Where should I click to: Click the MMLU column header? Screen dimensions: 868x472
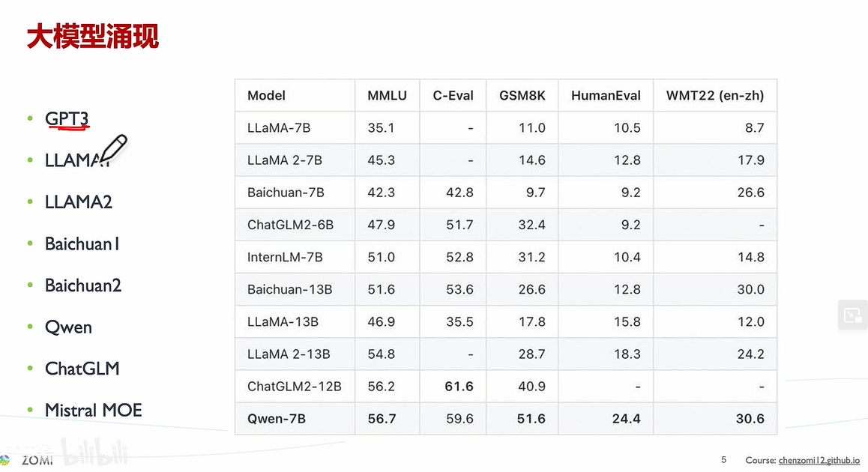coord(387,95)
